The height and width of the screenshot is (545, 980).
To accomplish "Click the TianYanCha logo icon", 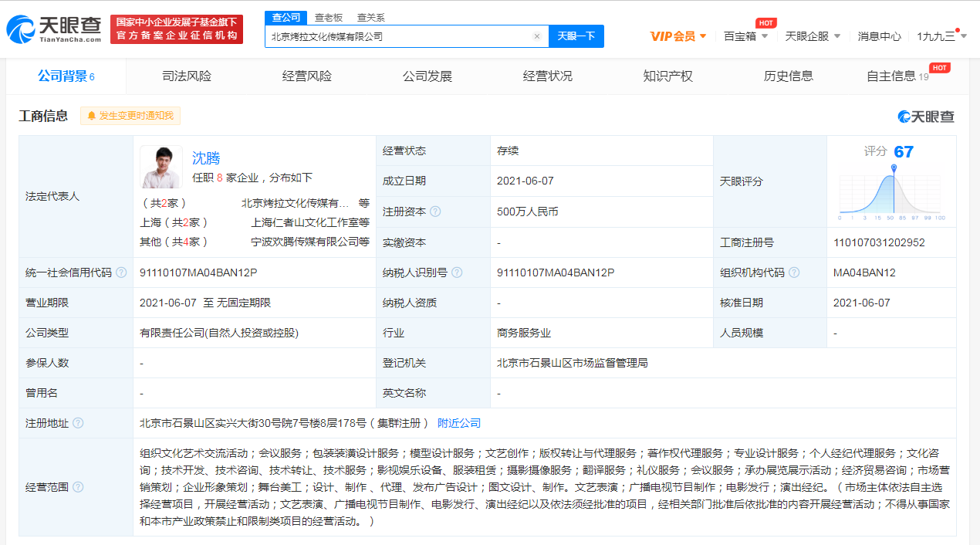I will tap(54, 29).
